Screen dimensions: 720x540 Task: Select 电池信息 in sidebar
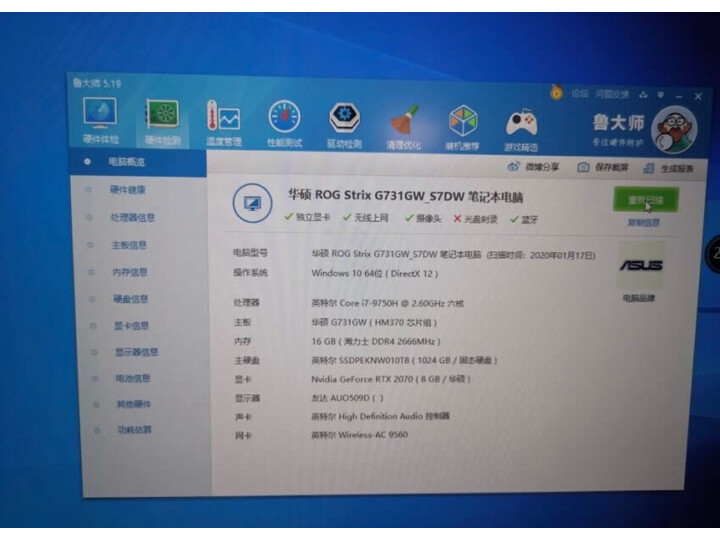click(133, 378)
